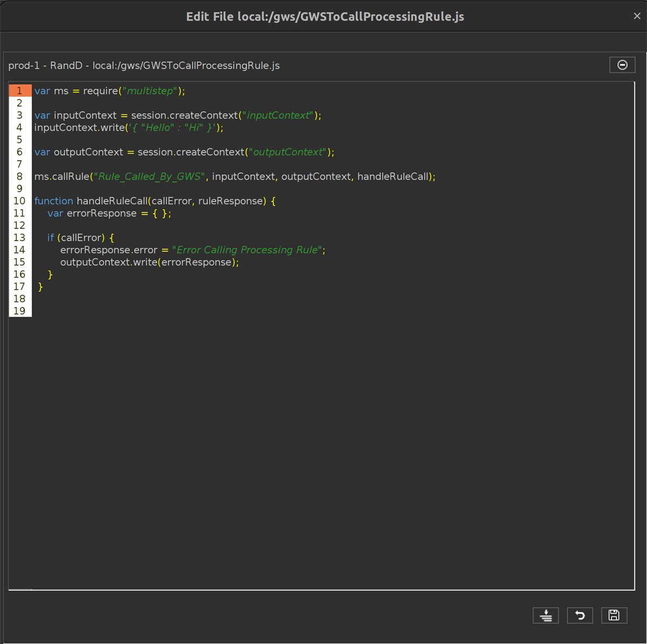
Task: Click line number 19 in the gutter
Action: 19,311
